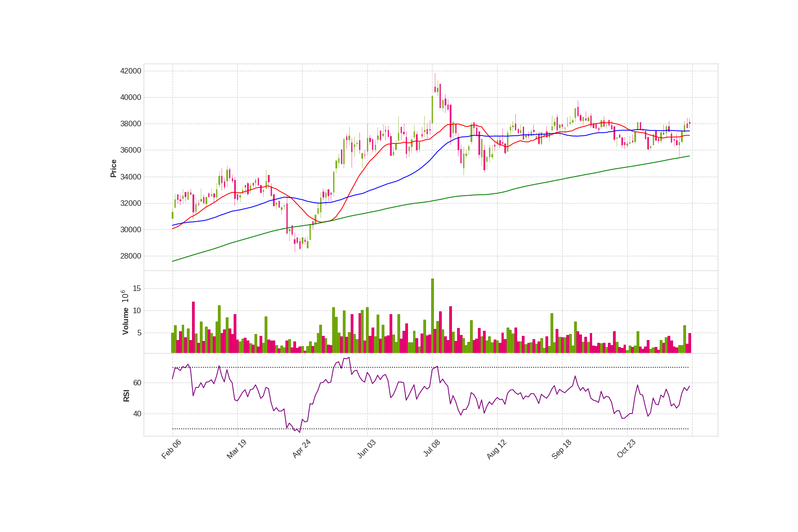This screenshot has height=532, width=798.
Task: Click the 32000 price axis label
Action: pos(130,203)
